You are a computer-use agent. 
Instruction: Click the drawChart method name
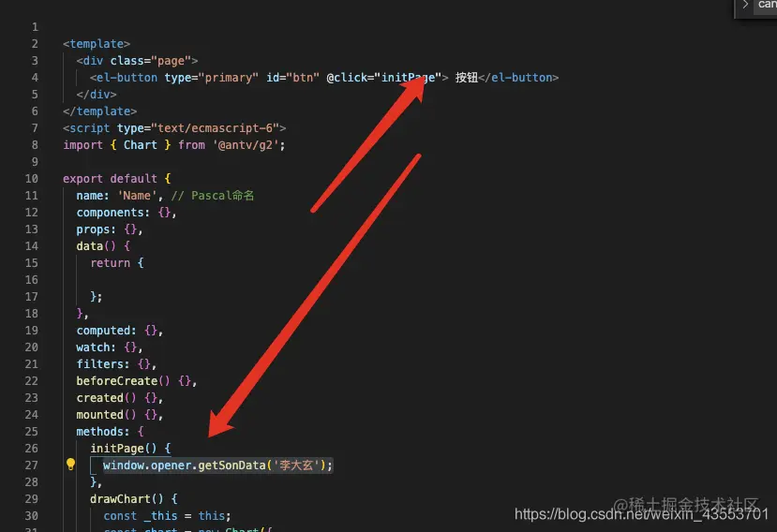[x=120, y=499]
